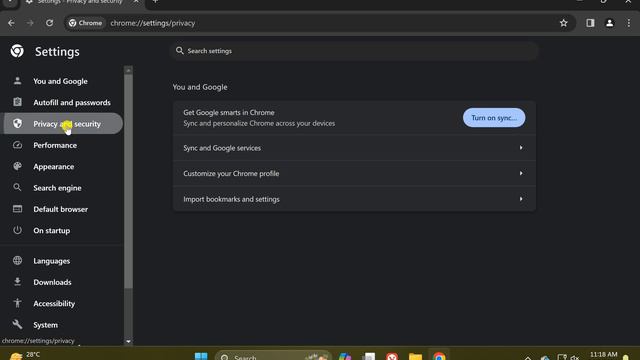Click the browser forward arrow
This screenshot has height=360, width=640.
point(30,23)
